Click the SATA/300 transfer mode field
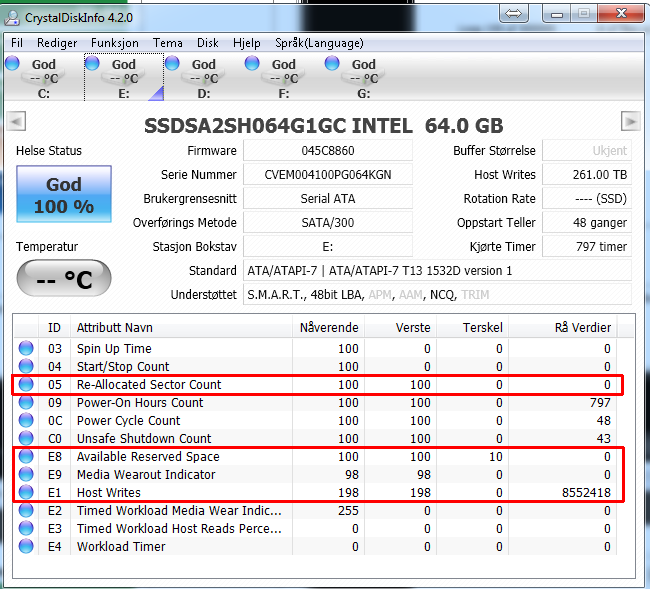650x589 pixels. point(327,223)
